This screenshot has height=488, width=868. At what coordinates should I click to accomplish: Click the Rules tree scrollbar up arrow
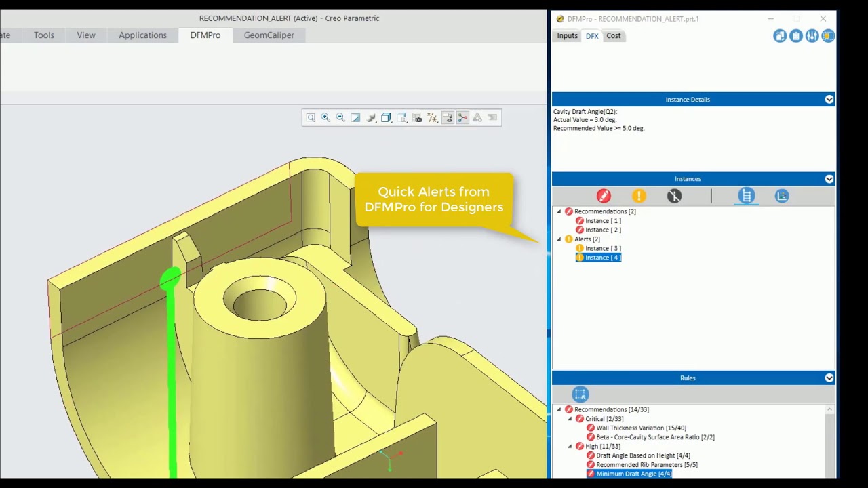tap(829, 409)
